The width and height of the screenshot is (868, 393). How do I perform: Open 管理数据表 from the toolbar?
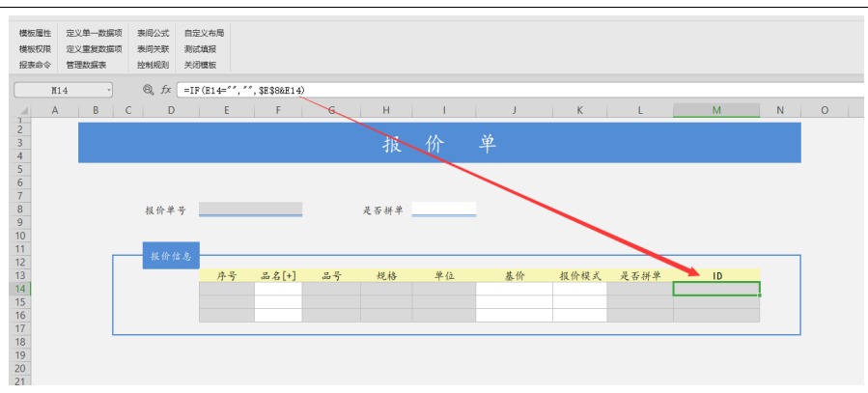(x=86, y=65)
